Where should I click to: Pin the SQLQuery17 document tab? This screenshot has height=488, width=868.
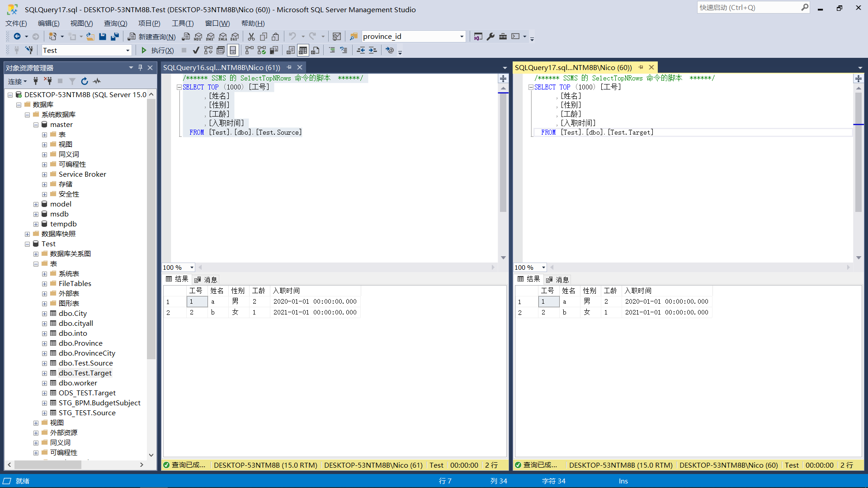click(x=641, y=67)
